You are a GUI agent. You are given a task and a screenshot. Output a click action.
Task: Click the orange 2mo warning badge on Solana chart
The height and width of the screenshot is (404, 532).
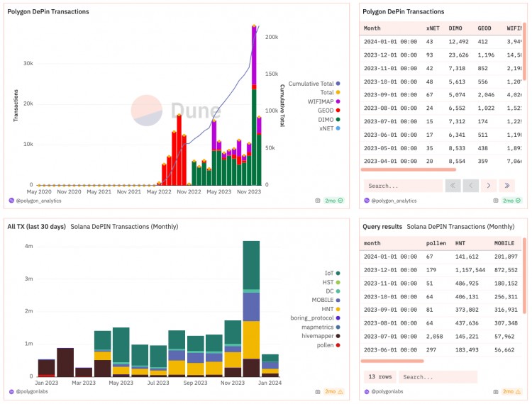click(334, 391)
